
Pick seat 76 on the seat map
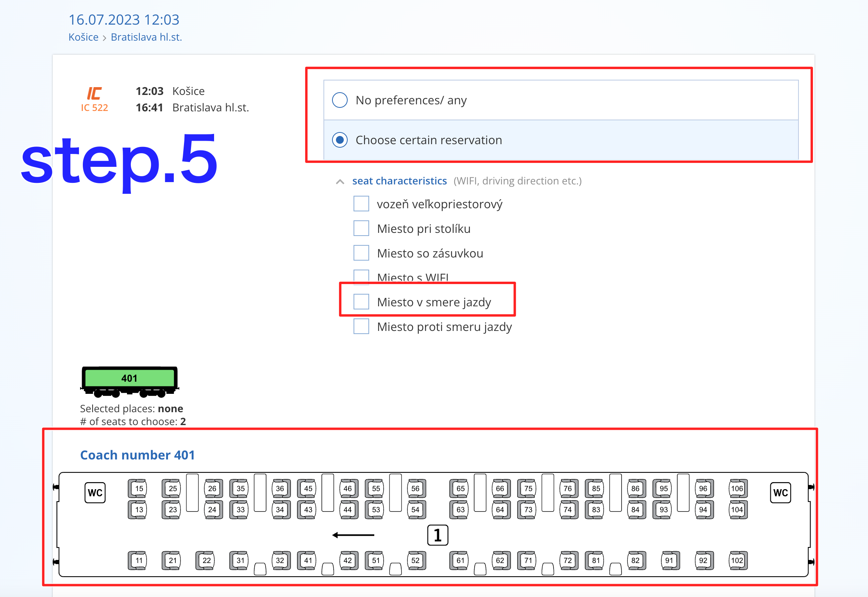[x=569, y=488]
